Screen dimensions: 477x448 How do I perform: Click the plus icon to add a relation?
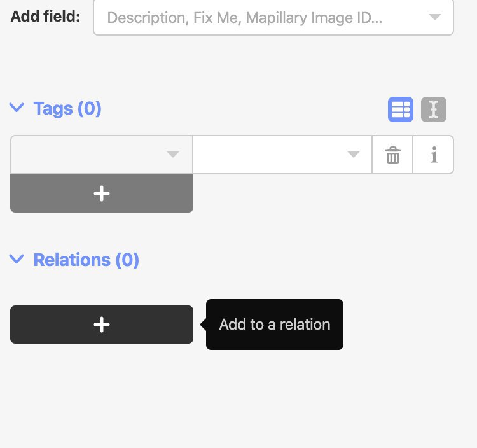pyautogui.click(x=102, y=325)
